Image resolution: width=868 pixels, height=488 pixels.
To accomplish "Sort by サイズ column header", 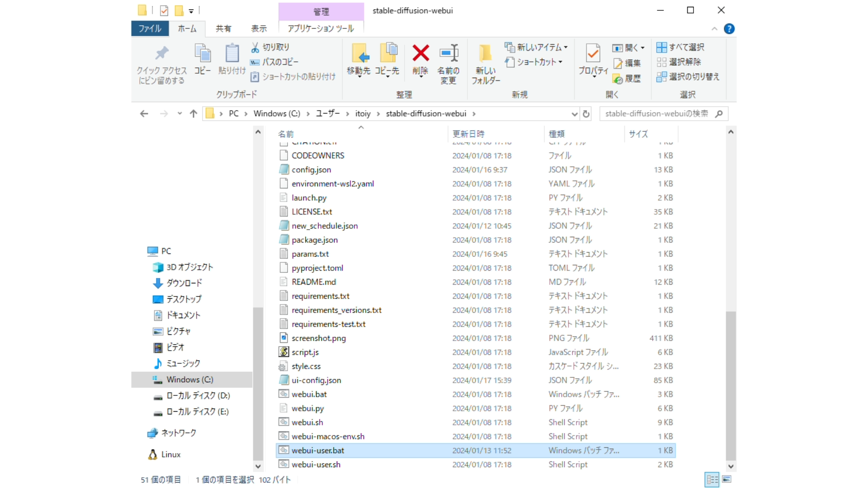I will (x=651, y=134).
